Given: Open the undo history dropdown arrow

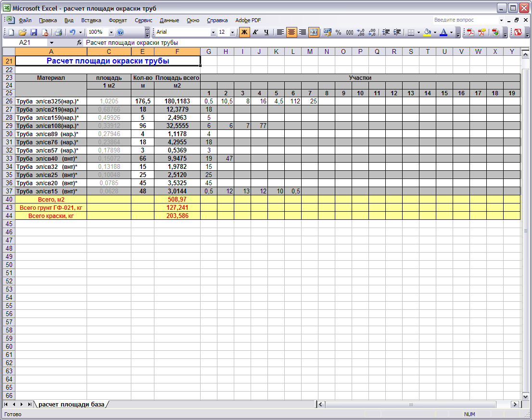Looking at the screenshot, I should (80, 32).
